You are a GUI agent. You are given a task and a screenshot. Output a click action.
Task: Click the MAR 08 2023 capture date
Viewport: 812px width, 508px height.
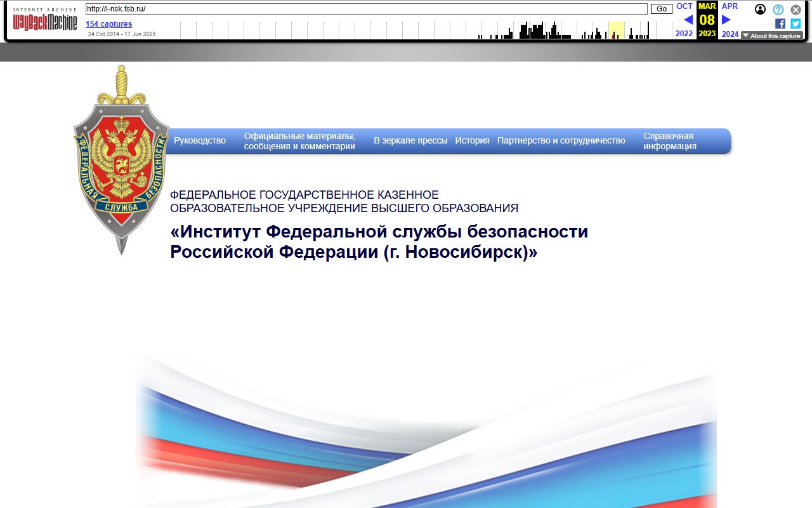[707, 20]
